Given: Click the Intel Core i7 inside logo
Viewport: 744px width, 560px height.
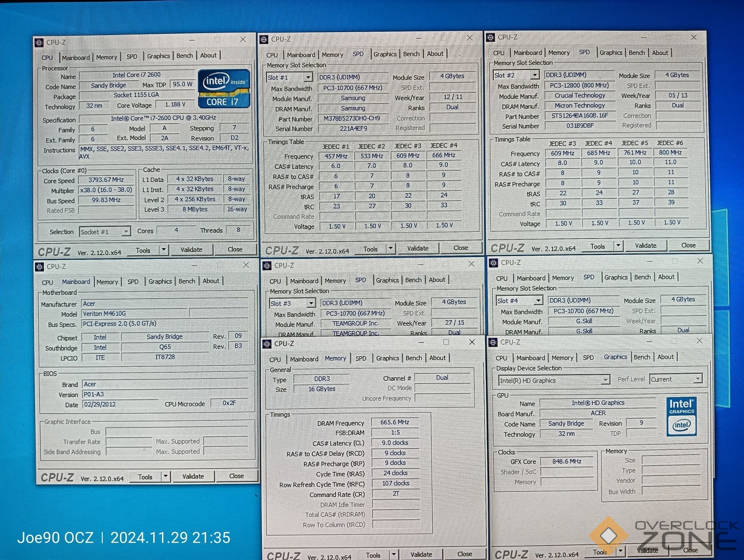Looking at the screenshot, I should pos(224,89).
